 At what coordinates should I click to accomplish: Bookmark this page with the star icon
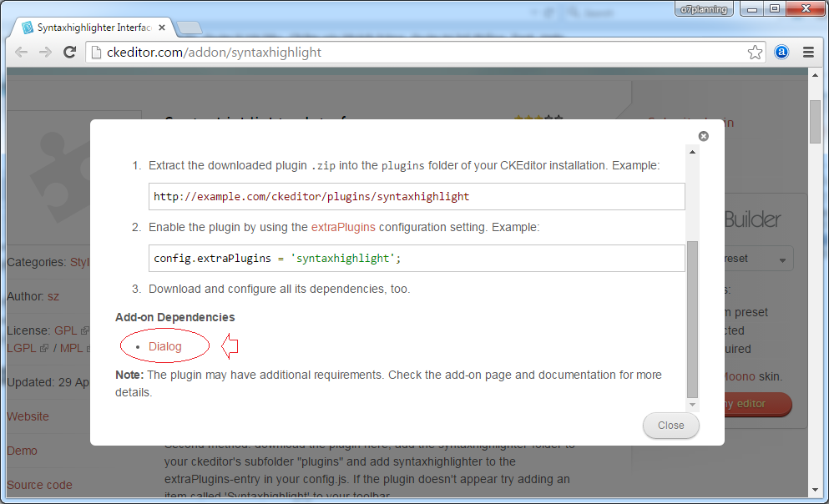coord(755,53)
